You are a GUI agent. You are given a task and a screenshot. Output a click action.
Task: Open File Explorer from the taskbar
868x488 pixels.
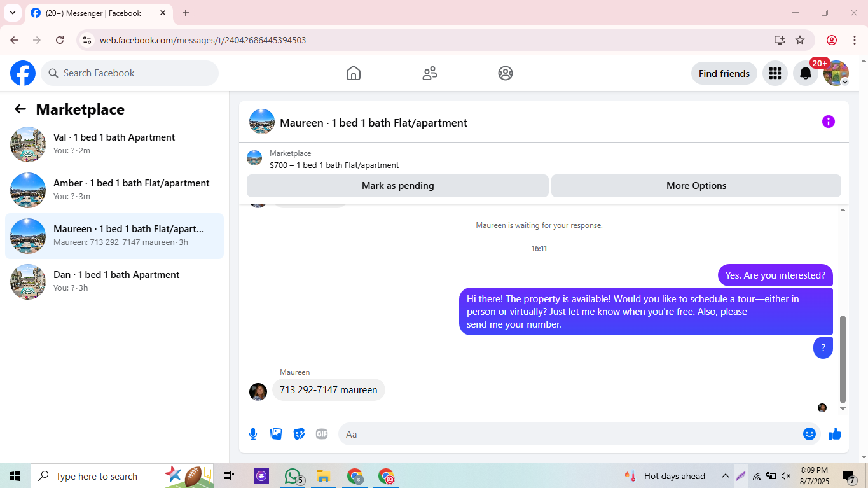(x=323, y=476)
